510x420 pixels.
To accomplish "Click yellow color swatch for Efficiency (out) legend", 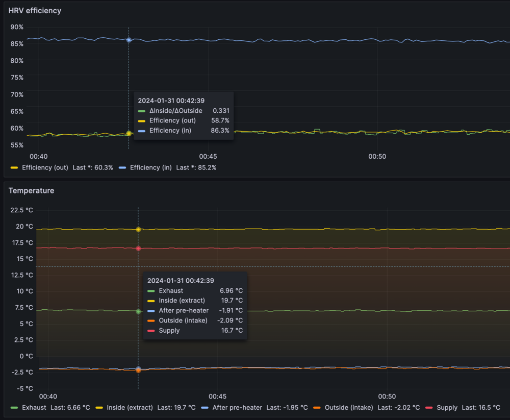I will pyautogui.click(x=14, y=167).
